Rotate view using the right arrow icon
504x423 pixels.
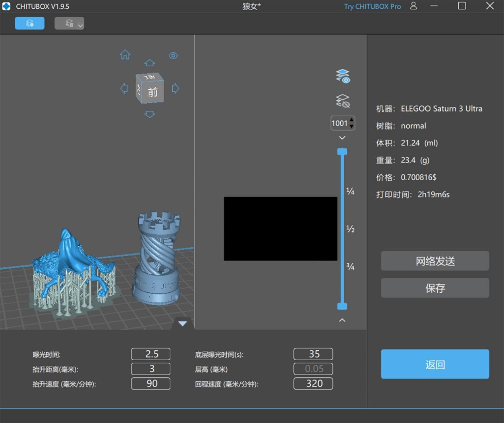point(175,88)
